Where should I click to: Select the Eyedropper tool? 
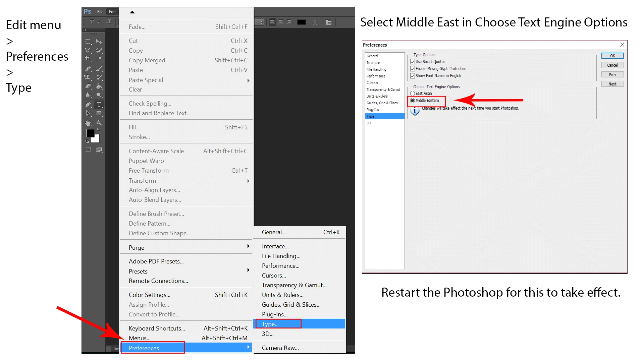coord(99,59)
